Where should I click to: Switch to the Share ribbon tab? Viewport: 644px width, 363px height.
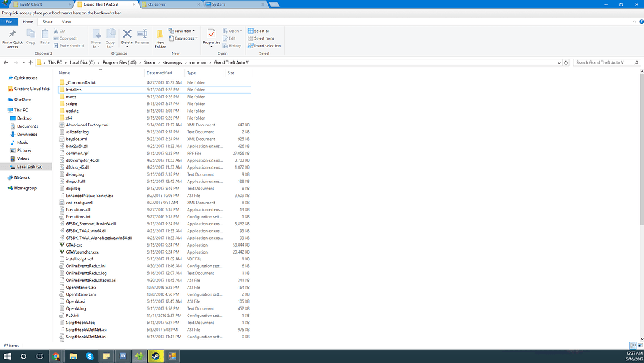pyautogui.click(x=48, y=22)
